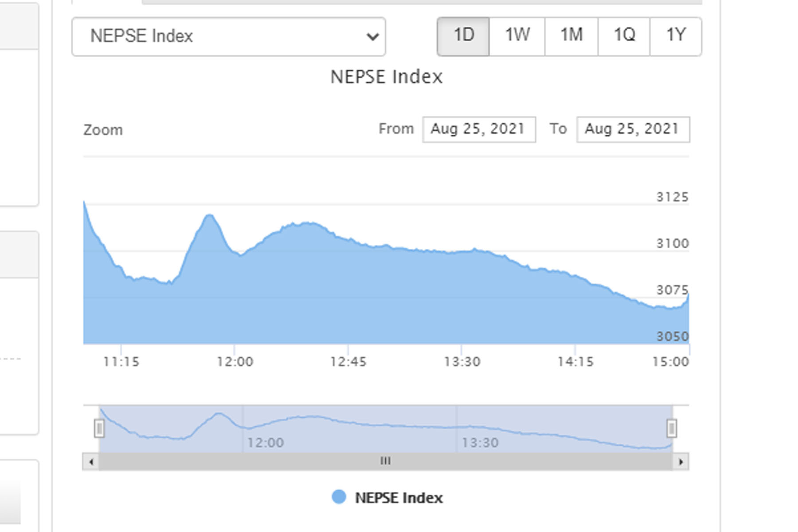Image resolution: width=798 pixels, height=532 pixels.
Task: Click the blue legend dot icon
Action: (339, 497)
